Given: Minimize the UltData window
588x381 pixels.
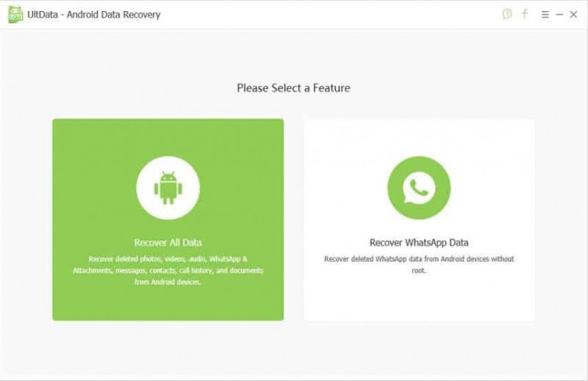Looking at the screenshot, I should 559,15.
